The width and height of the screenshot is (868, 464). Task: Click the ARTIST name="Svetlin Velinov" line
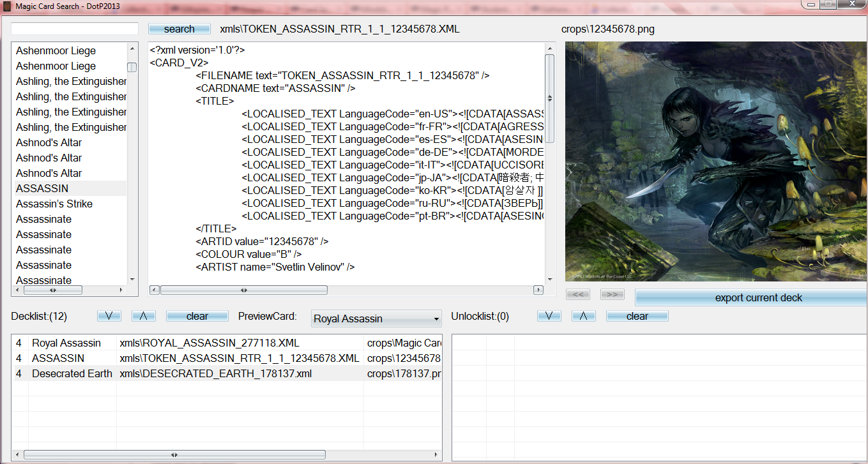click(x=275, y=267)
